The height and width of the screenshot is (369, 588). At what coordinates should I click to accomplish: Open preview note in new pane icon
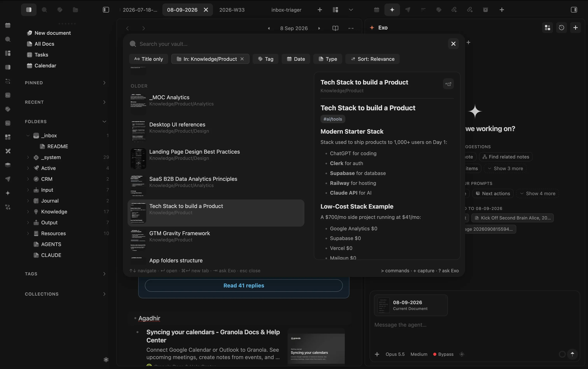(x=448, y=84)
